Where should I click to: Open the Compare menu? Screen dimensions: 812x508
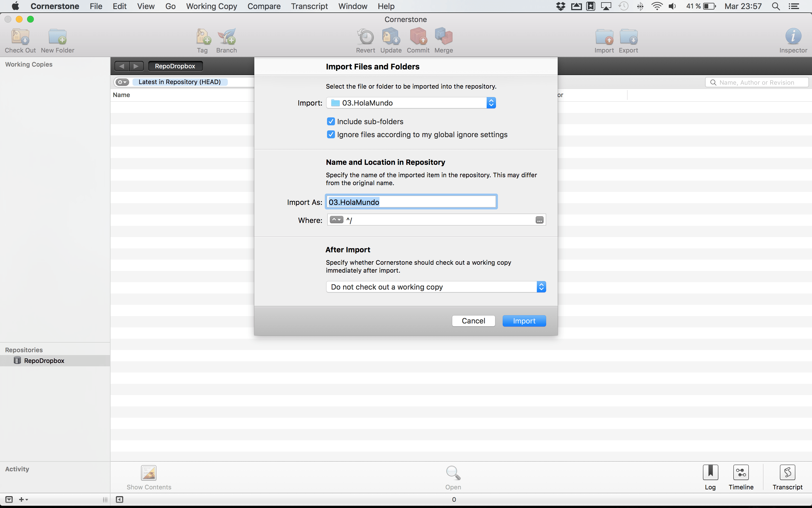click(264, 6)
